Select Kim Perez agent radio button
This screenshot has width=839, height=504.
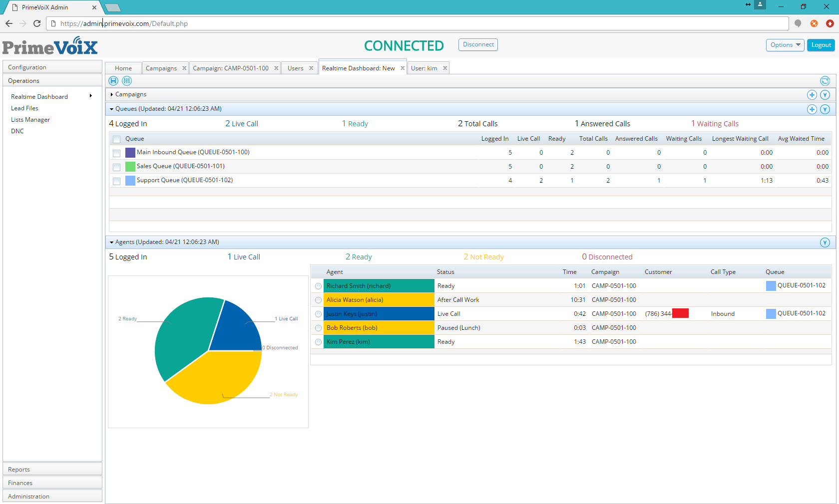pos(318,342)
